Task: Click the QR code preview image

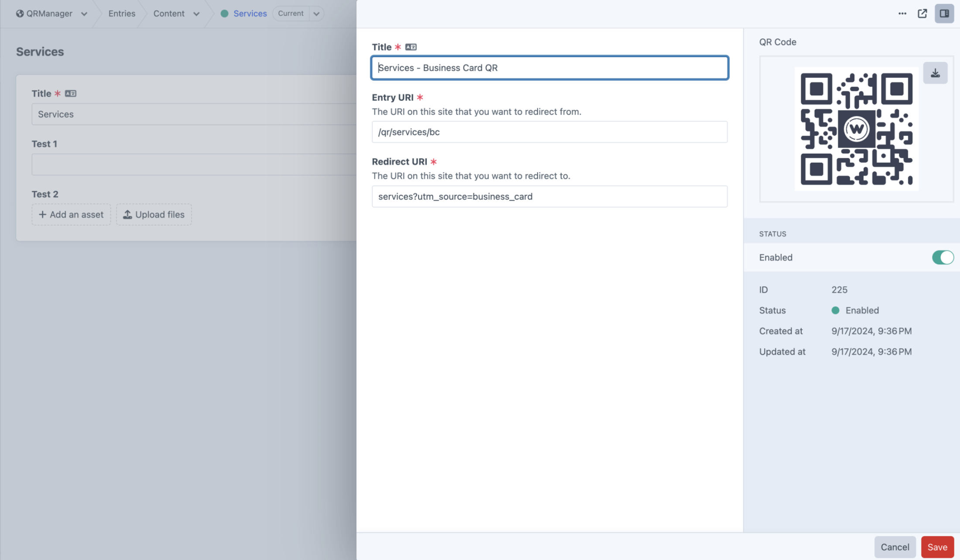Action: click(856, 129)
